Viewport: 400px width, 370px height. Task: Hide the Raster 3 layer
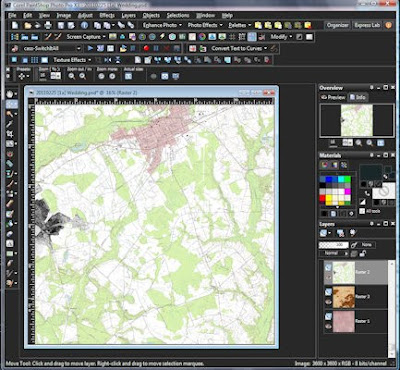point(328,302)
